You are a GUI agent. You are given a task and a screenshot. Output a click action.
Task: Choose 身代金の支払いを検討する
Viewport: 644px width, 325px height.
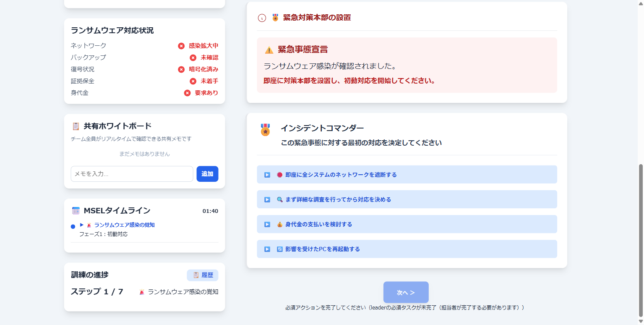[407, 224]
